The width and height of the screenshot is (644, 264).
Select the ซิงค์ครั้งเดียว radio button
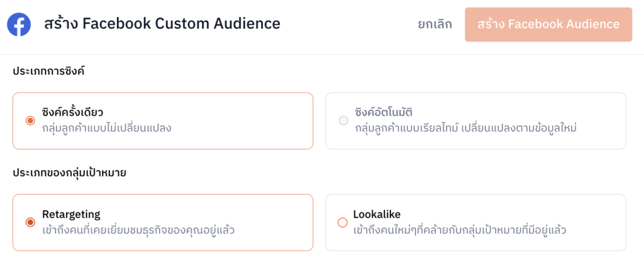(x=30, y=121)
